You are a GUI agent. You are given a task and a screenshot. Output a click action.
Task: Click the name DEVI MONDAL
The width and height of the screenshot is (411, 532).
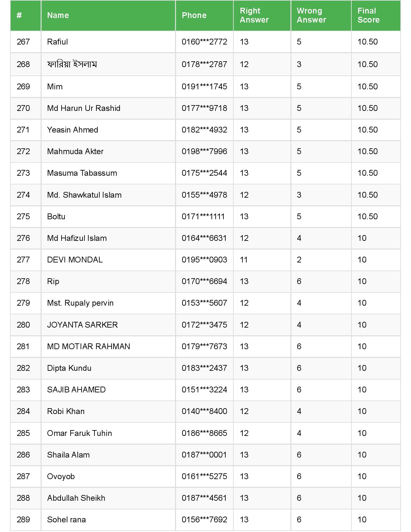point(75,260)
